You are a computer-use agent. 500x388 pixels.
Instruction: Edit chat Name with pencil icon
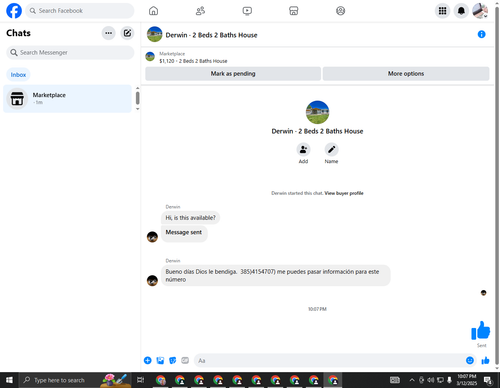[x=331, y=149]
